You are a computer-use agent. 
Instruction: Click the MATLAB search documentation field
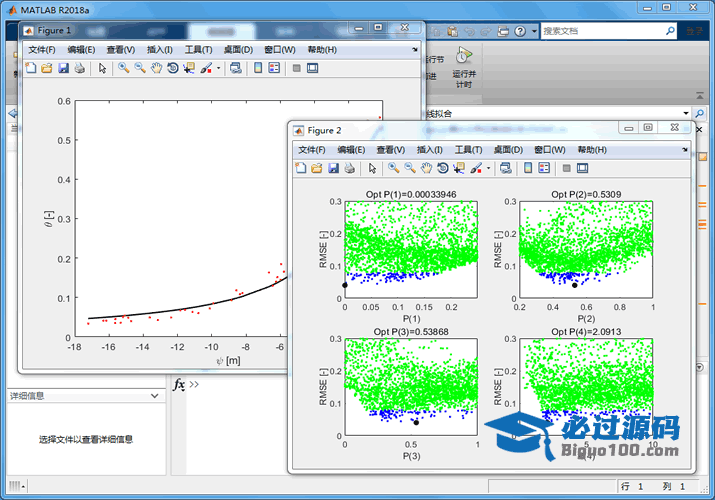click(602, 31)
